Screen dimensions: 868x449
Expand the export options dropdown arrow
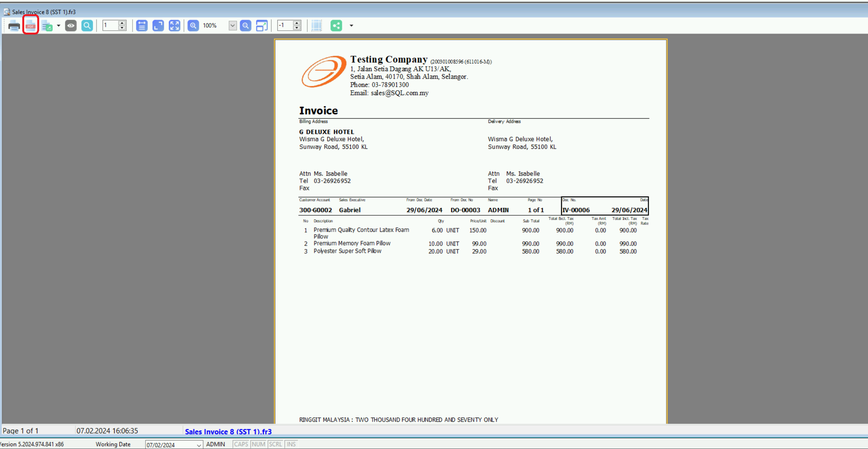pyautogui.click(x=58, y=25)
